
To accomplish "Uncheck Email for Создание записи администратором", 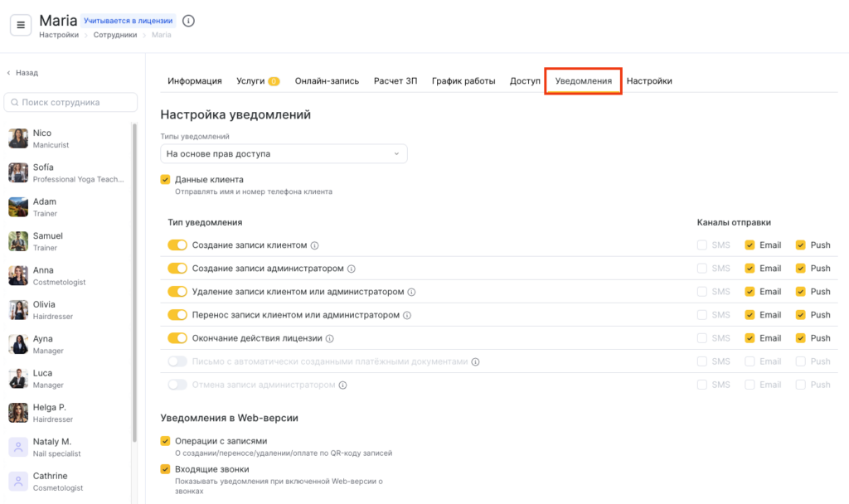I will click(750, 269).
